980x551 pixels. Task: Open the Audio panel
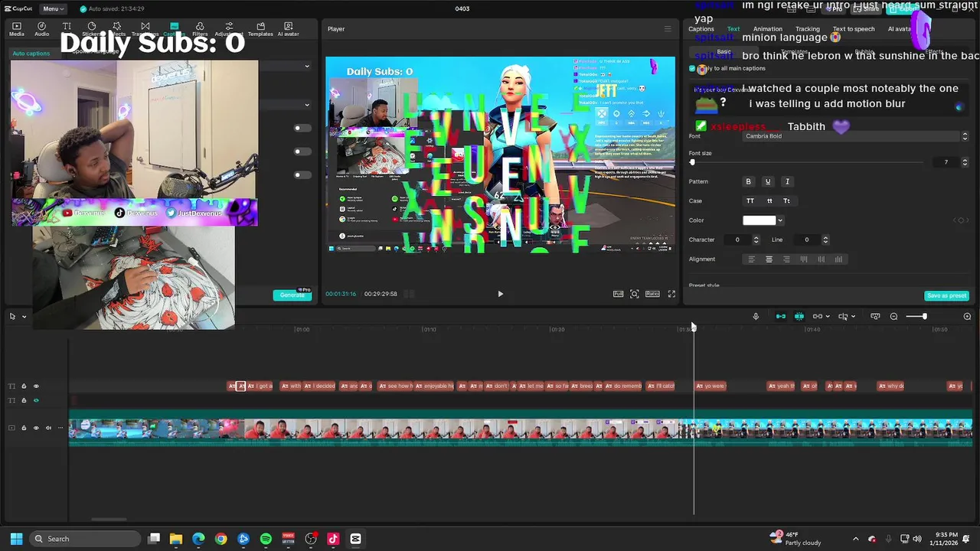coord(41,29)
